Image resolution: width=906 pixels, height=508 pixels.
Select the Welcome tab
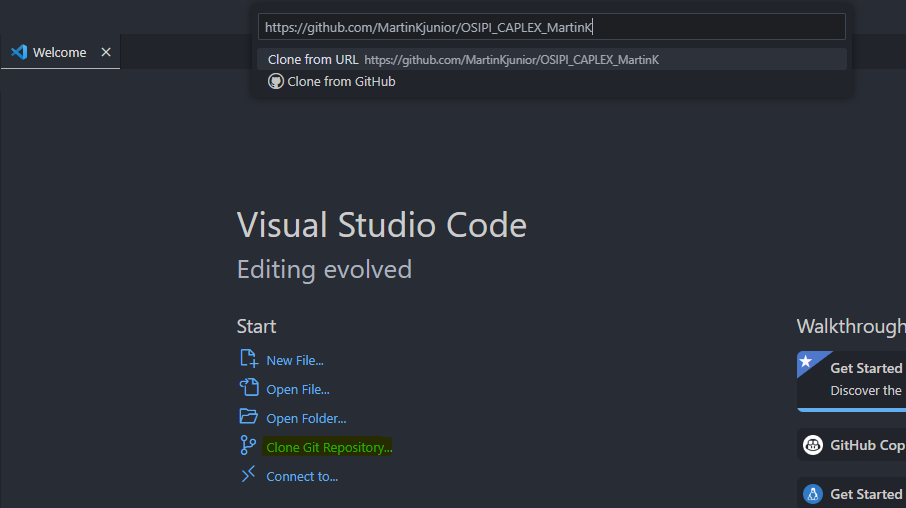59,52
